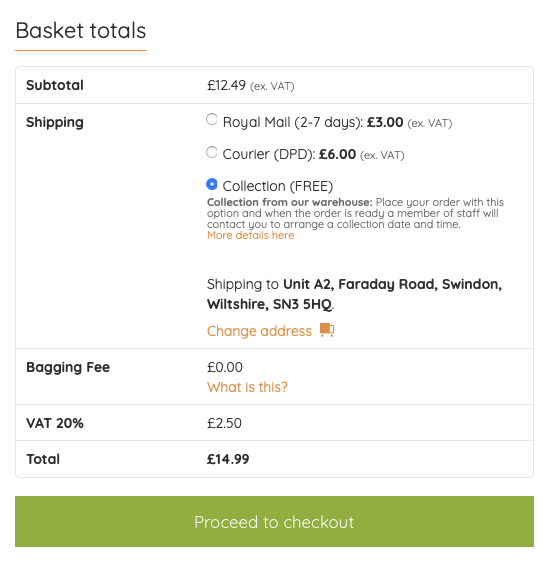Click the £14.99 total amount
The height and width of the screenshot is (575, 551).
pyautogui.click(x=228, y=459)
